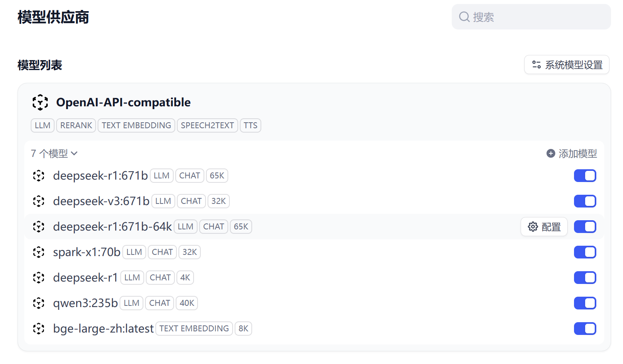This screenshot has width=623, height=364.
Task: Click the search magnifier icon
Action: pyautogui.click(x=464, y=17)
